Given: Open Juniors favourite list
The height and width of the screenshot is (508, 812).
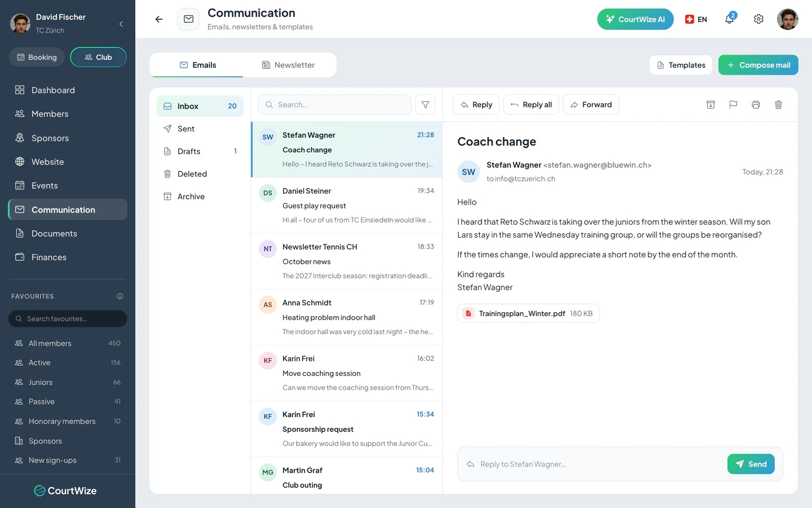Looking at the screenshot, I should (x=68, y=382).
